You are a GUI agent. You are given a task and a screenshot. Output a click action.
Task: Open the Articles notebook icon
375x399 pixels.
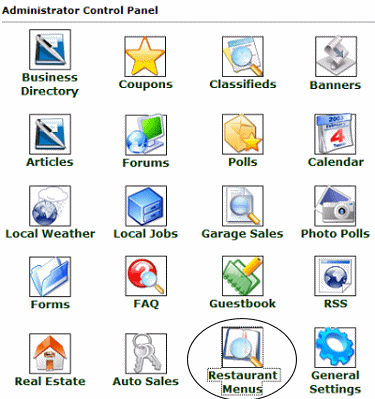[50, 134]
